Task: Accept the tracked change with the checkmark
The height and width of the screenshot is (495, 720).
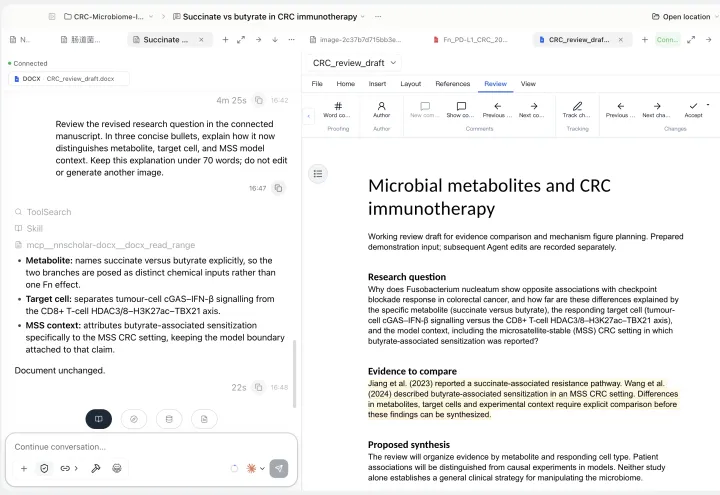Action: [693, 110]
